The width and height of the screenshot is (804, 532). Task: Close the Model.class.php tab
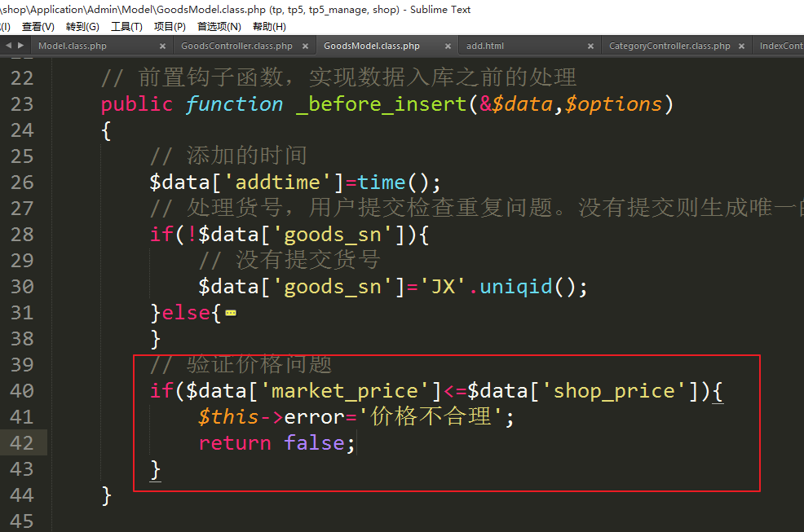point(163,46)
